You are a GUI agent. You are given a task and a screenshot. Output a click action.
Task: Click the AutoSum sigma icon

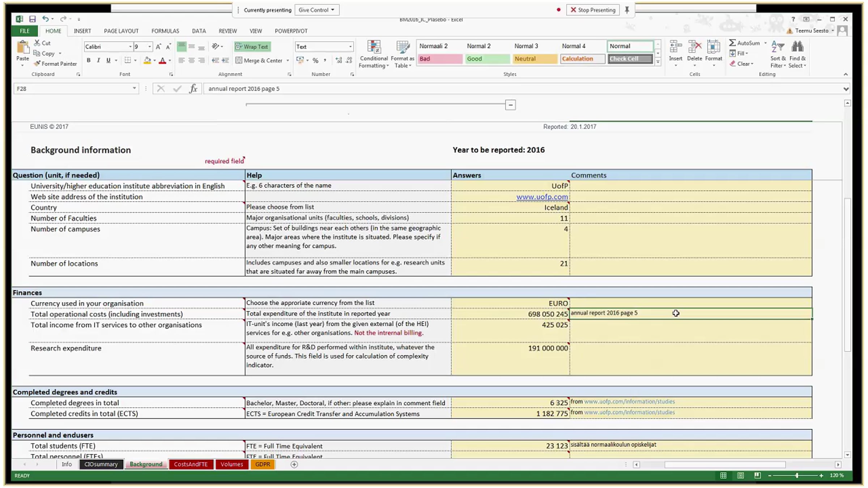(x=732, y=43)
